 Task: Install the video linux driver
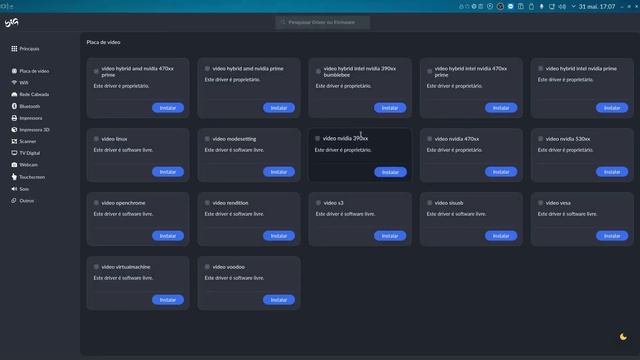tap(168, 172)
